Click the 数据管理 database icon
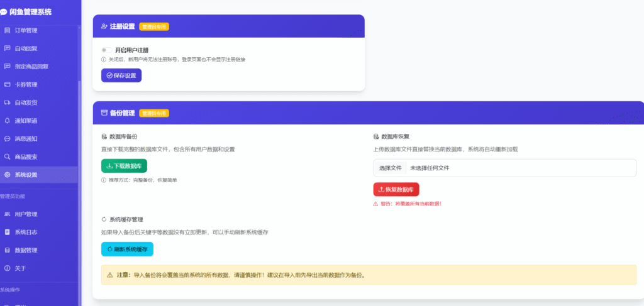The image size is (644, 306). [x=7, y=250]
